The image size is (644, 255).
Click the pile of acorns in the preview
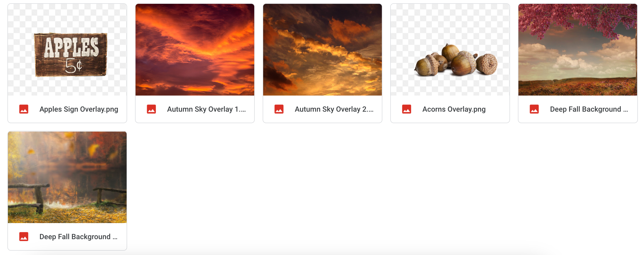tap(456, 60)
